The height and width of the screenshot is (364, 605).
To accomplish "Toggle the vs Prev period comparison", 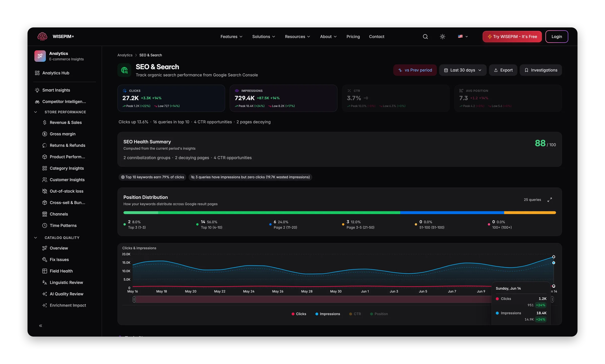I will (x=415, y=70).
